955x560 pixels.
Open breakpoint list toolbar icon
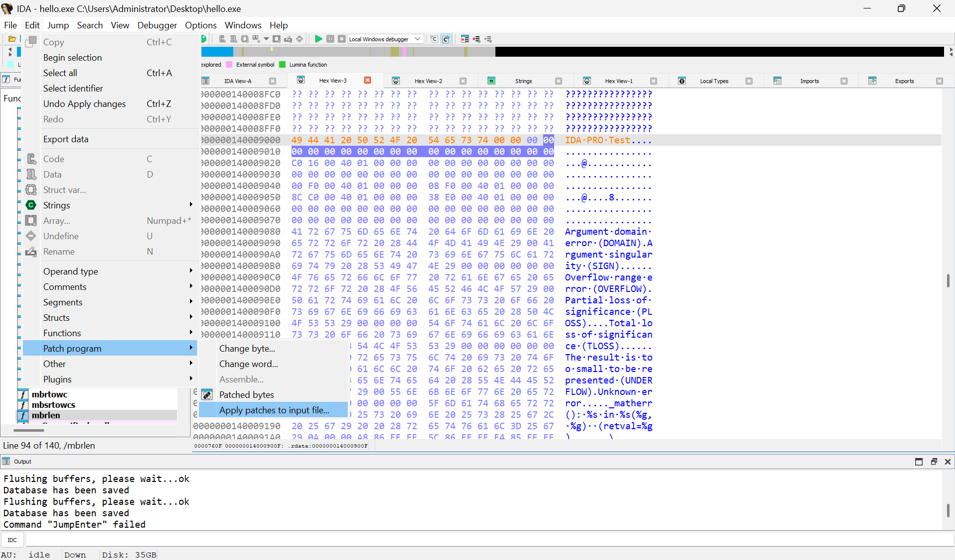point(465,39)
